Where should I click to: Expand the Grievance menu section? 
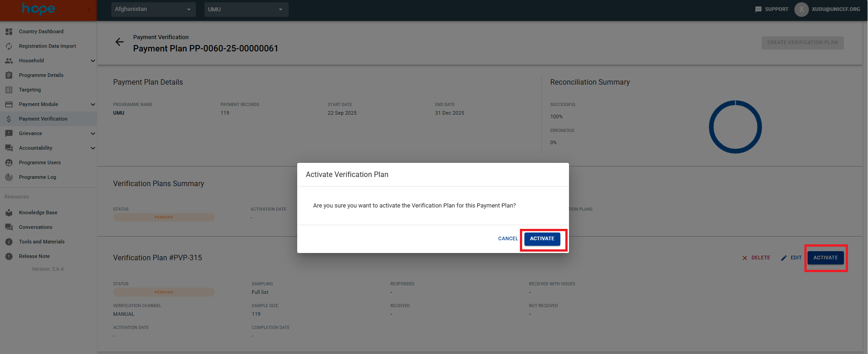coord(93,133)
